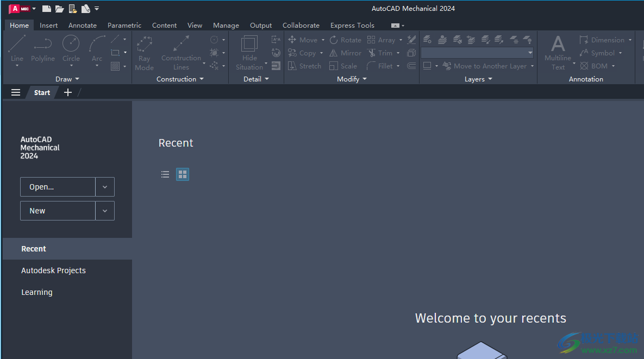Image resolution: width=644 pixels, height=359 pixels.
Task: Open the Express Tools ribbon tab
Action: click(352, 25)
